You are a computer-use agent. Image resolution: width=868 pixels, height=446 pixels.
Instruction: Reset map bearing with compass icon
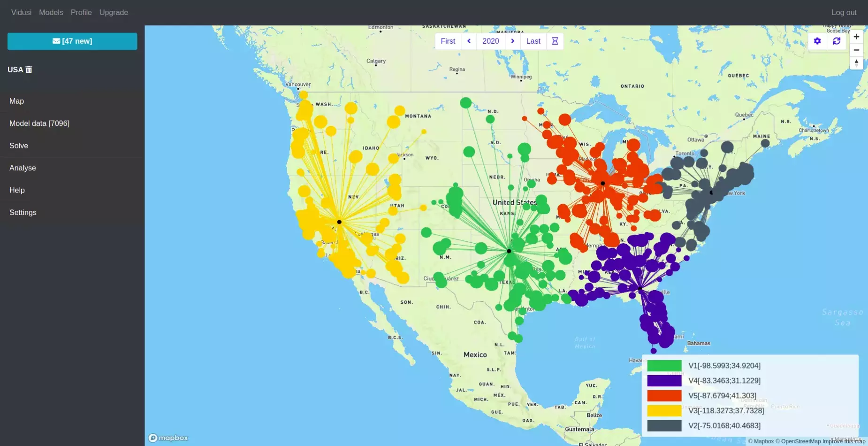tap(856, 63)
